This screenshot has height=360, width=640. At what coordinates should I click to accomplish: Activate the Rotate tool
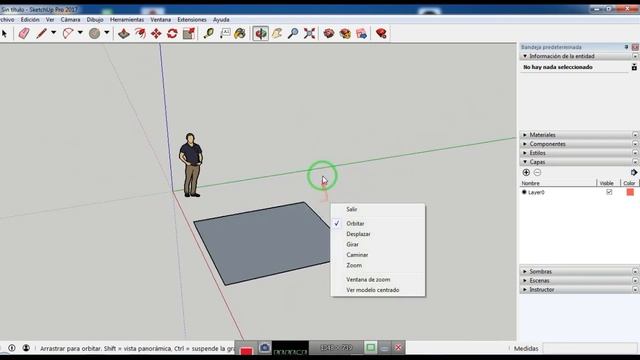[172, 33]
